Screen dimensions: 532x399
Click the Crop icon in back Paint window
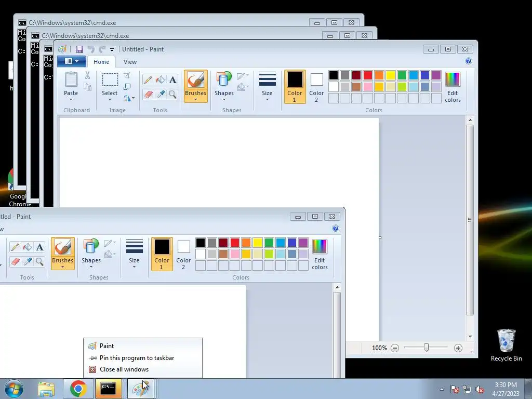click(127, 75)
